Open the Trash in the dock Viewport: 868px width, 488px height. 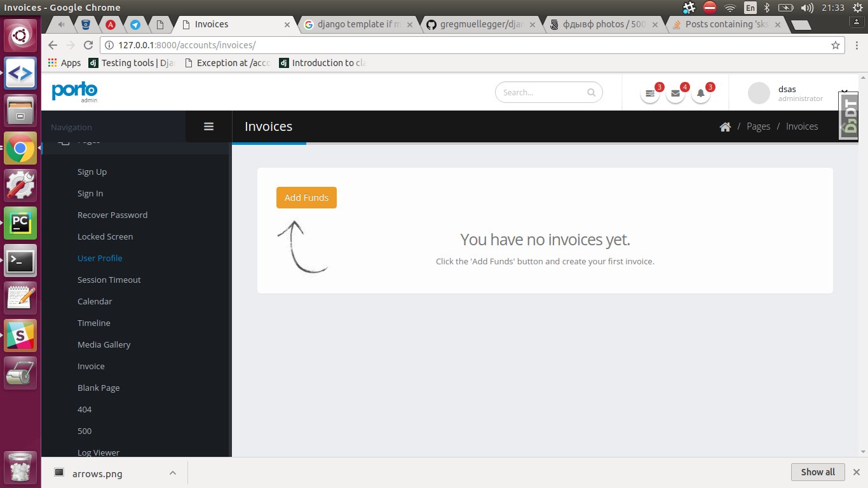pos(20,466)
